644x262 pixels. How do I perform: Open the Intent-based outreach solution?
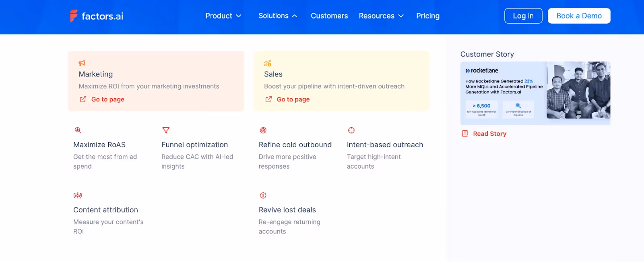(x=385, y=145)
